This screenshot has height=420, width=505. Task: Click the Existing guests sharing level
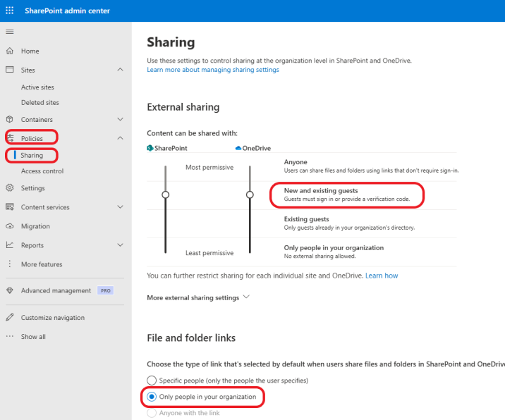306,219
